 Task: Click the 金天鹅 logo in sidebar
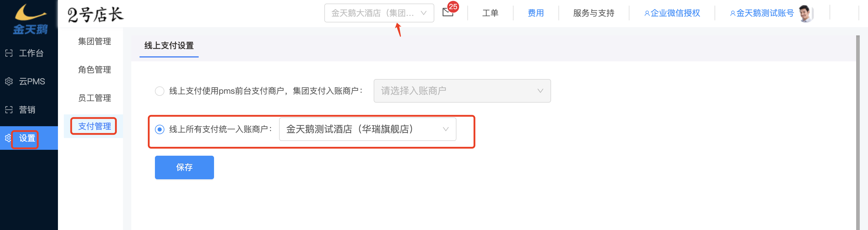pyautogui.click(x=30, y=19)
